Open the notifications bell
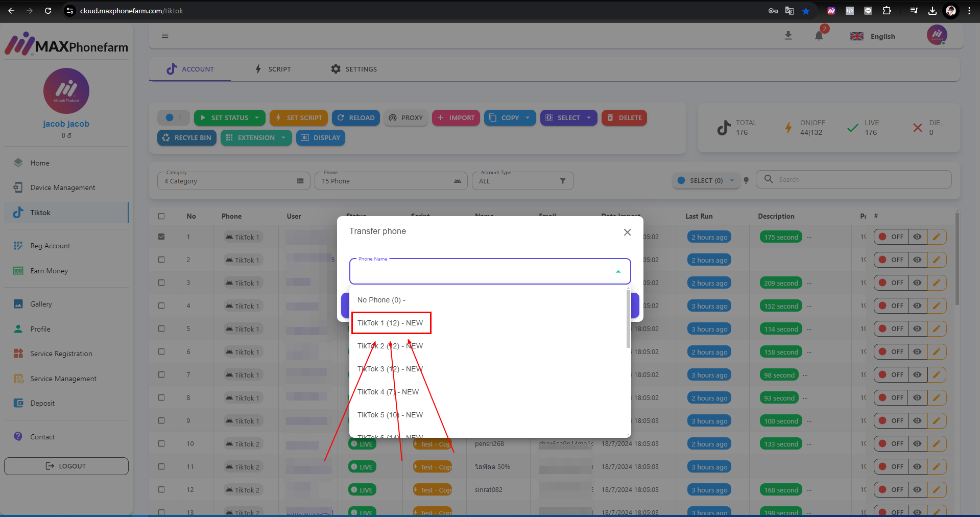 coord(819,36)
